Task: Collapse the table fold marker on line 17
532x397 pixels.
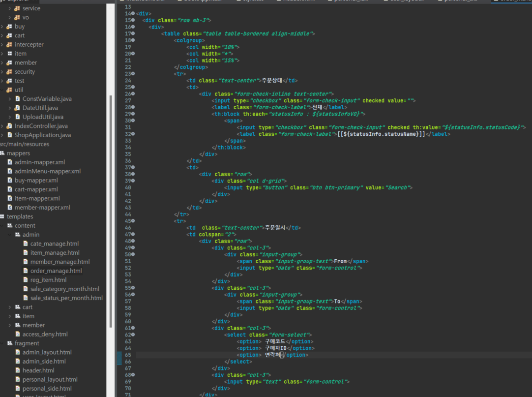Action: click(x=133, y=33)
